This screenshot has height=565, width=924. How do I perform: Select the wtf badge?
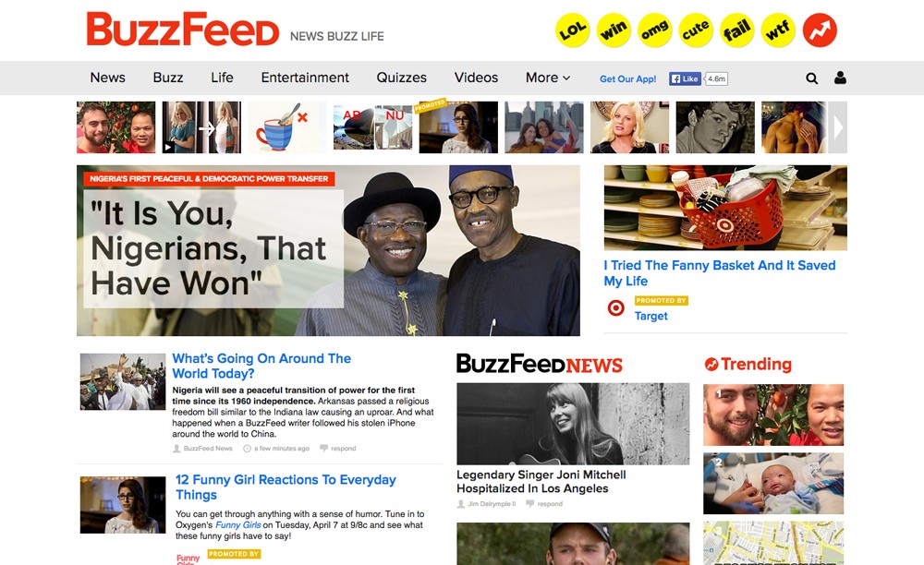coord(778,30)
